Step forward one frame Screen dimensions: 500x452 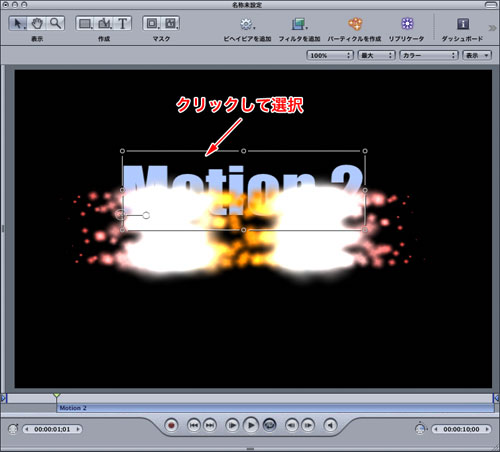point(308,425)
